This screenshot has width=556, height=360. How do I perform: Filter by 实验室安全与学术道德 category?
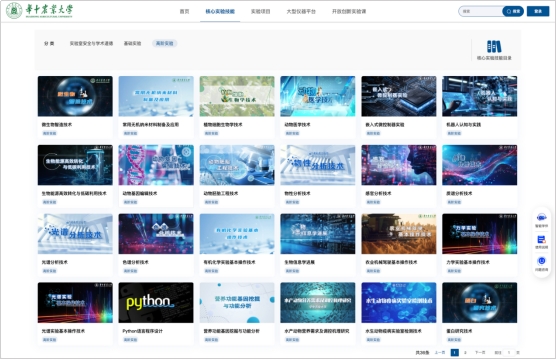pyautogui.click(x=91, y=43)
